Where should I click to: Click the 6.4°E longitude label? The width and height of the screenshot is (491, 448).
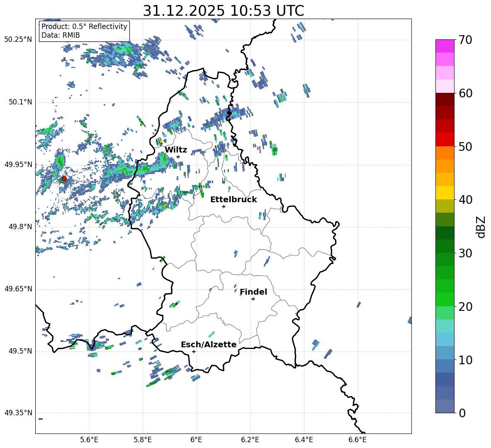(304, 440)
